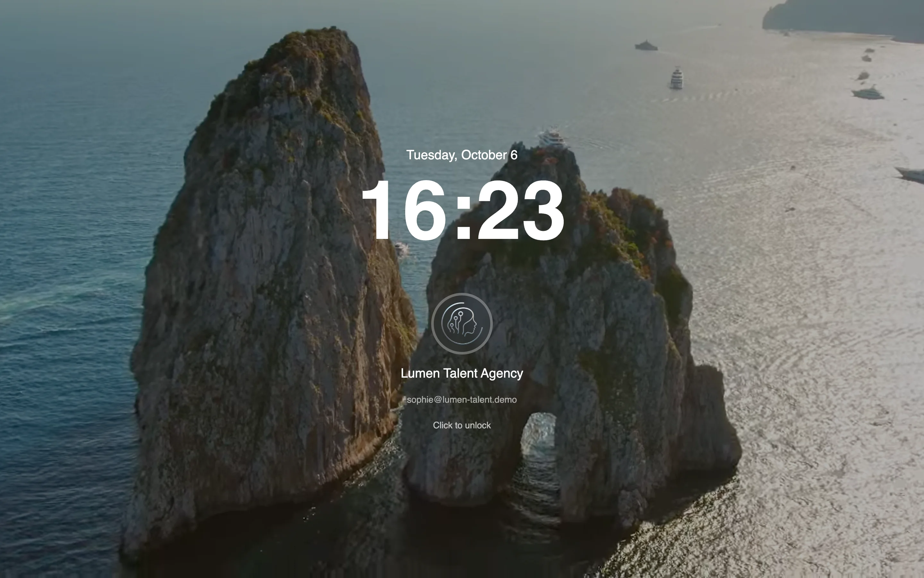Click the 'Tuesday, October 6' date
This screenshot has width=924, height=578.
point(462,155)
